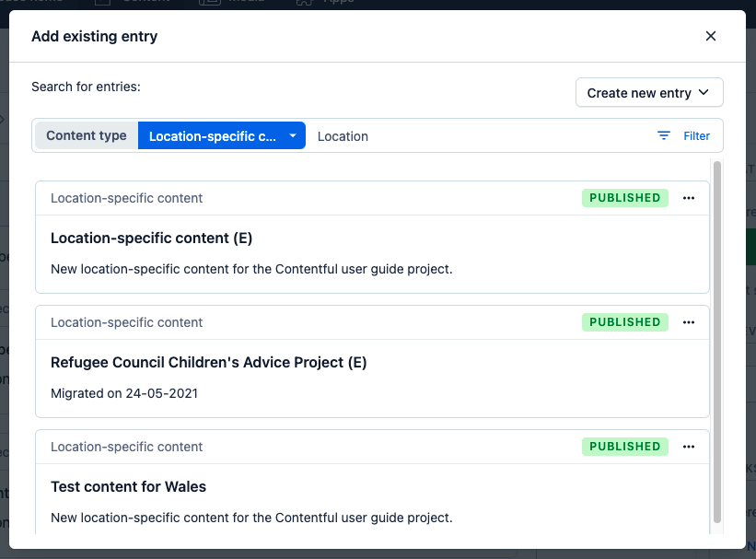Click the Filter lines icon
The width and height of the screenshot is (756, 559).
tap(664, 135)
